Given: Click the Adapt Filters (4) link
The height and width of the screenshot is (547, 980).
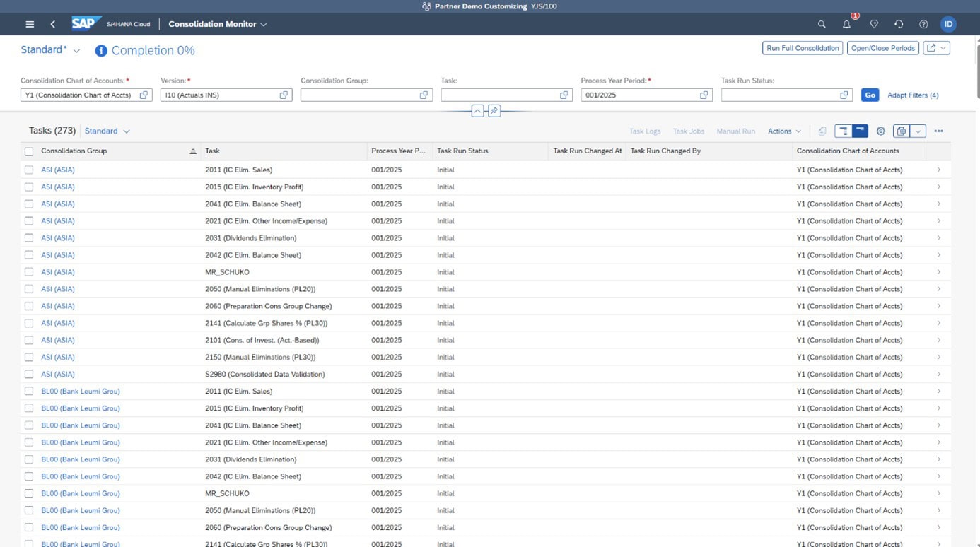Looking at the screenshot, I should click(913, 95).
